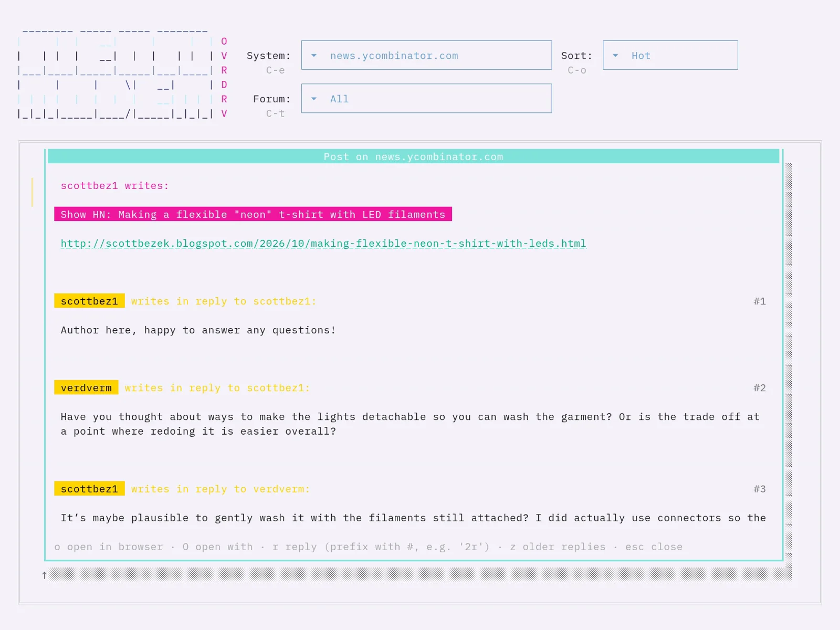Viewport: 840px width, 630px height.
Task: Click the C-o shortcut hint under Sort
Action: click(x=576, y=70)
